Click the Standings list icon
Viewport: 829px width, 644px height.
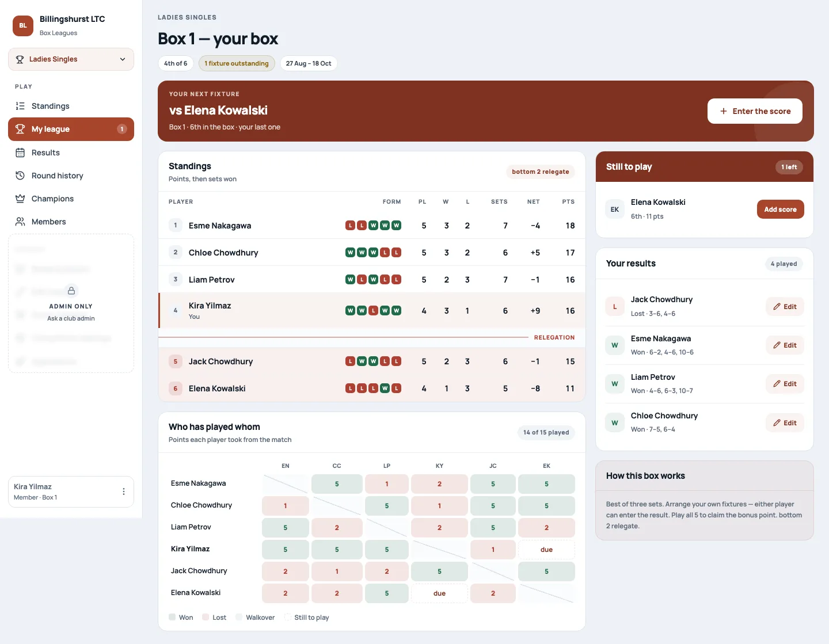pos(20,106)
